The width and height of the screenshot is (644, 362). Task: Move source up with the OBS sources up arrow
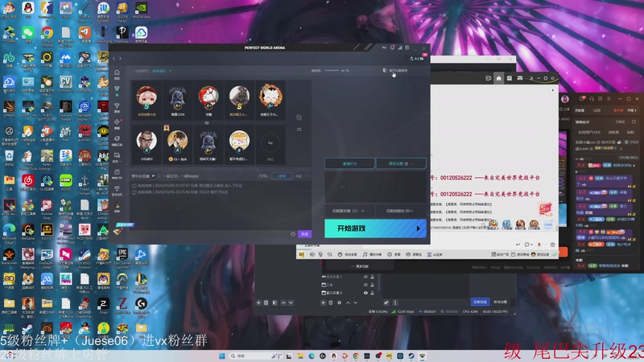(348, 303)
